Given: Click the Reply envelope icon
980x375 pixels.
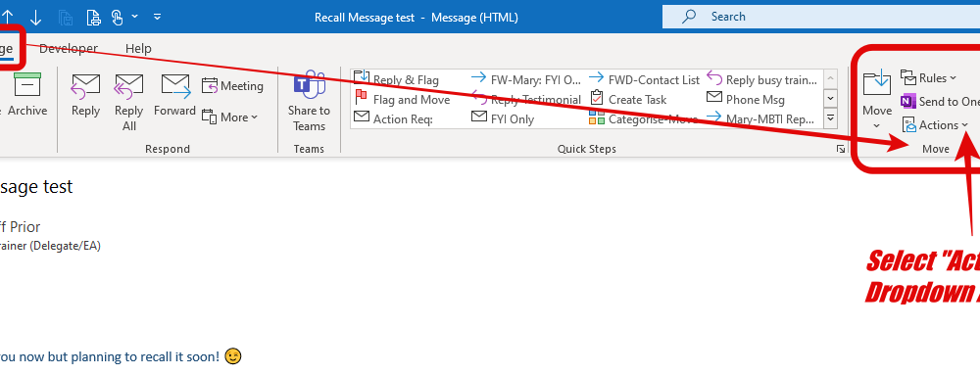Looking at the screenshot, I should [85, 87].
